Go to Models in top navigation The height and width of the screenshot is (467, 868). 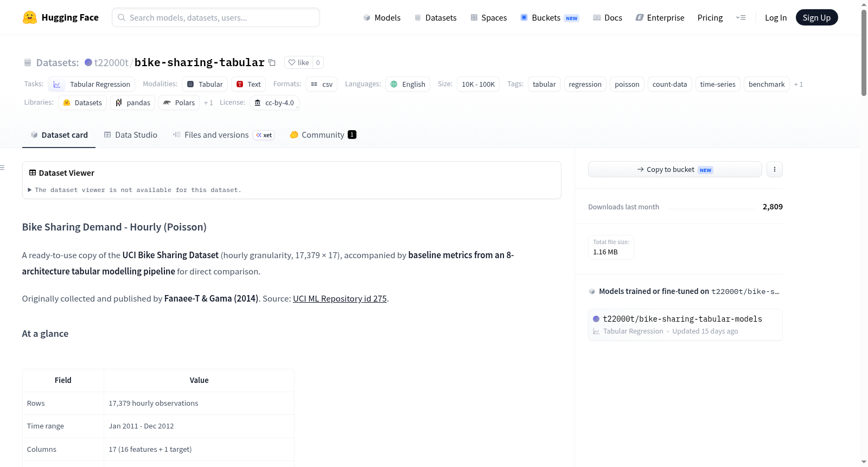coord(382,17)
